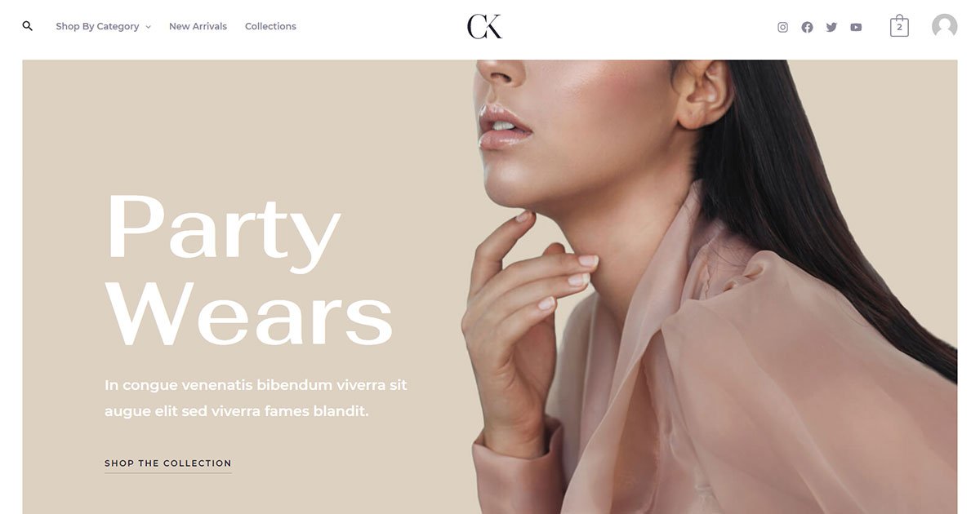View the shopping bag cart icon

(x=899, y=25)
